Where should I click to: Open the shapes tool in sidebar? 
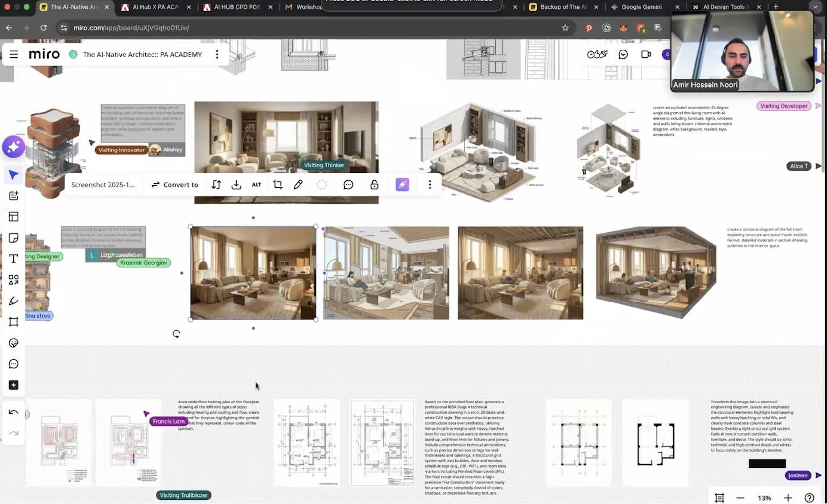[x=14, y=280]
